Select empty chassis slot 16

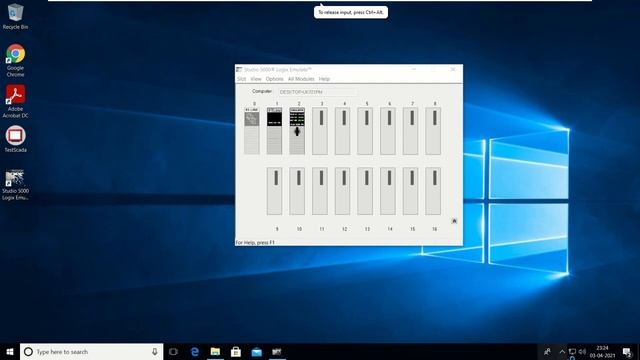[x=433, y=191]
